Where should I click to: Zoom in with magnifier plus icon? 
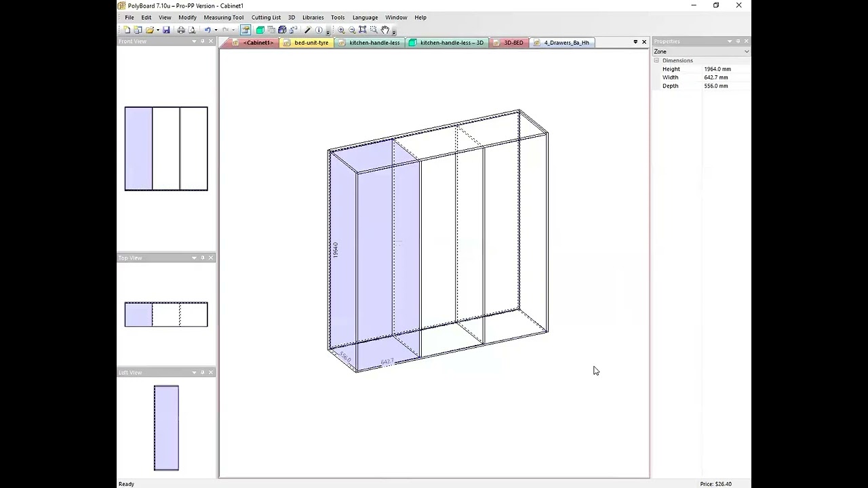tap(341, 30)
